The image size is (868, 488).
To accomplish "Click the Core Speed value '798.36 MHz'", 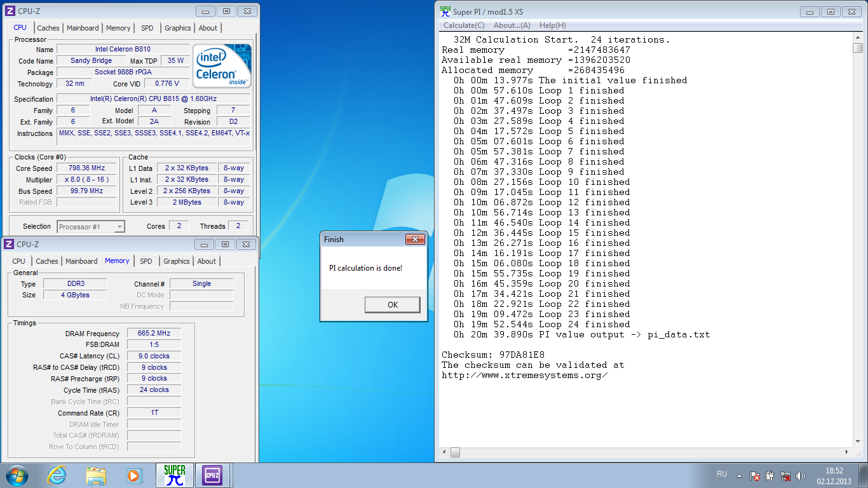I will tap(86, 168).
